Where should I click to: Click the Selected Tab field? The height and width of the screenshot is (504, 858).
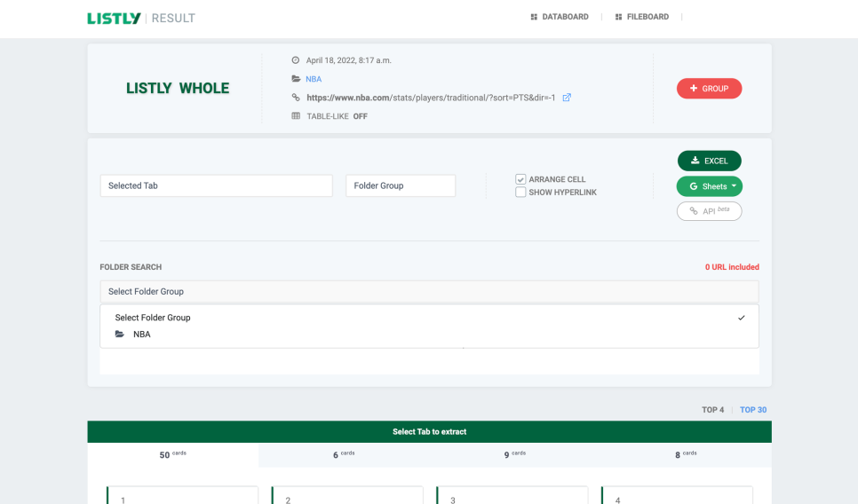(216, 185)
